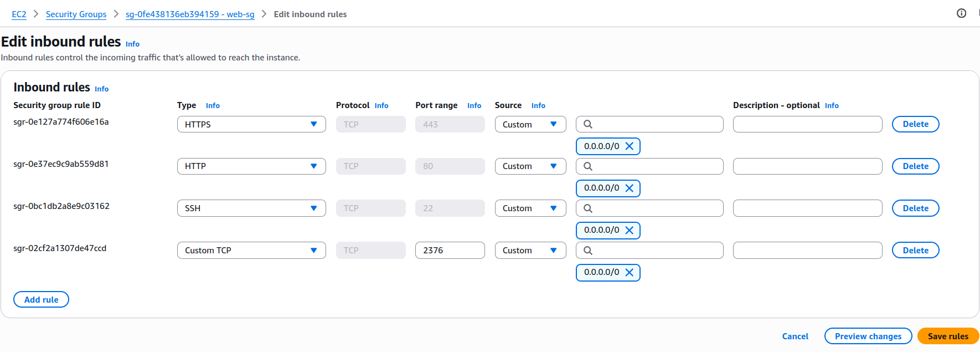Remove 0.0.0.0/0 from the Custom TCP rule
Screen dimensions: 980x352
(x=629, y=273)
